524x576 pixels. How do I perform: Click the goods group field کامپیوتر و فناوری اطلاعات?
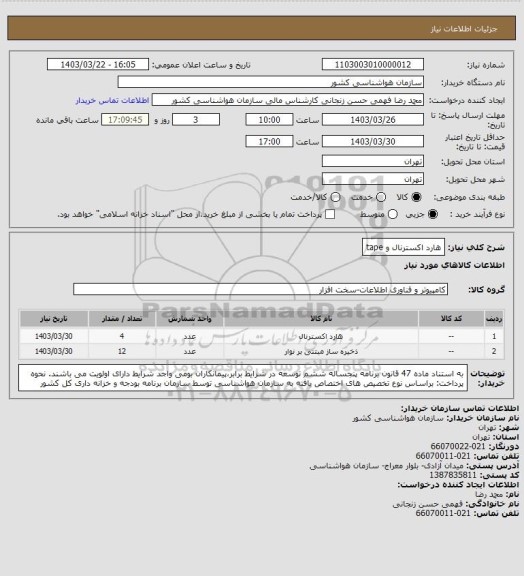260,289
